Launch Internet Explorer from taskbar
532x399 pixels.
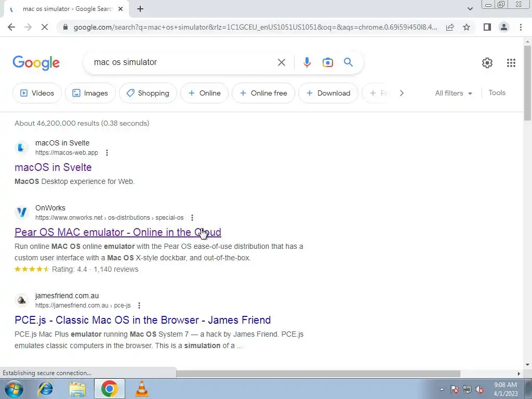(46, 389)
